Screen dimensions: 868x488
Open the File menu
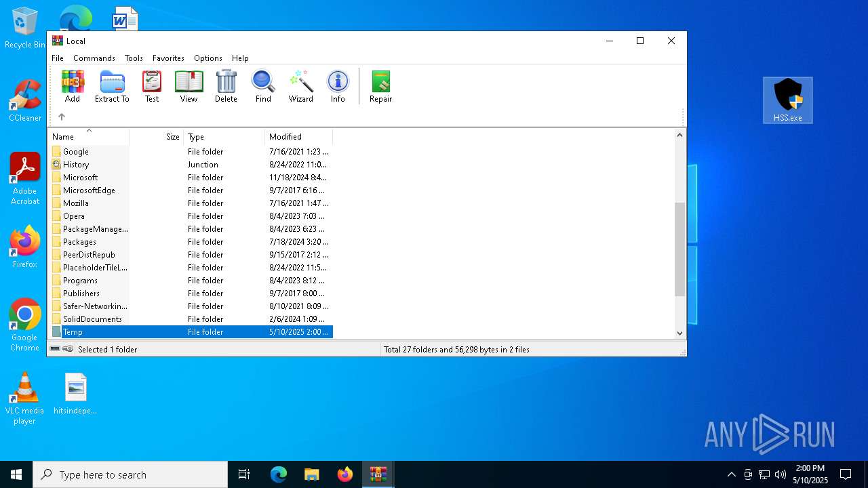pos(58,58)
